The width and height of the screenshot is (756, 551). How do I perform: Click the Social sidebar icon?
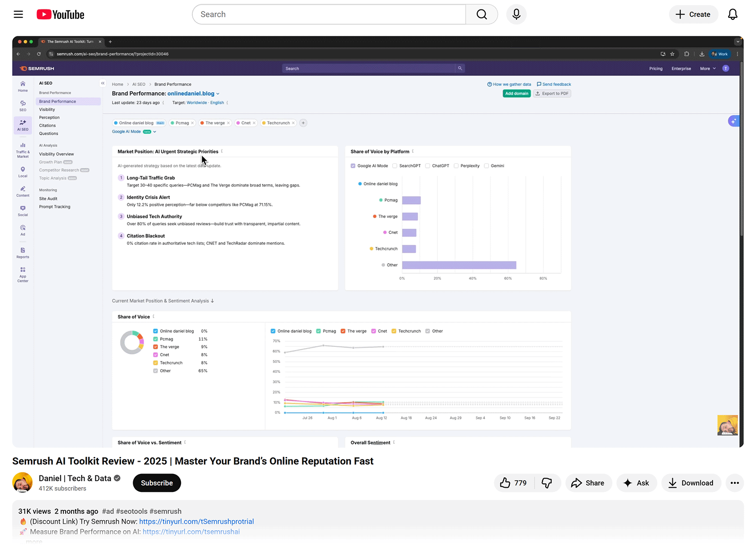22,210
